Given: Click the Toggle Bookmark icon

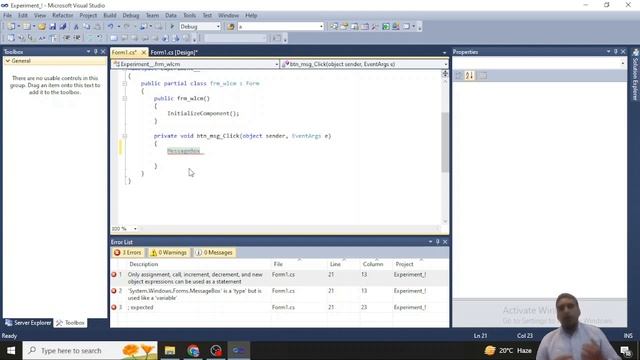Looking at the screenshot, I should pyautogui.click(x=114, y=38).
